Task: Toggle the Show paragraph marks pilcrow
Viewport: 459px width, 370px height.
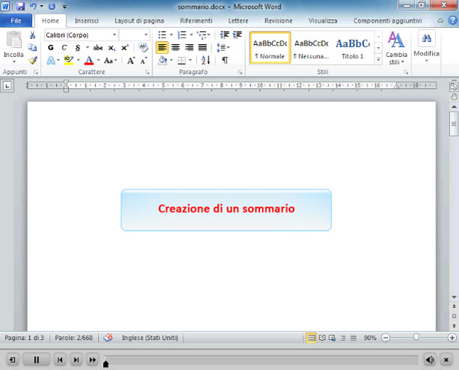Action: coord(225,60)
